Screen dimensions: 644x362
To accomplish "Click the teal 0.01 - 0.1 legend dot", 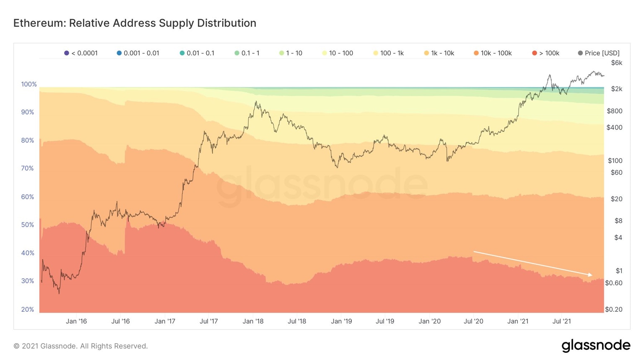I will click(182, 53).
